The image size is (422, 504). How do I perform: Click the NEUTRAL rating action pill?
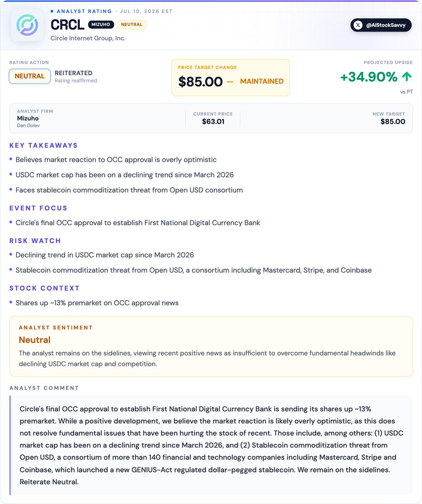coord(29,76)
